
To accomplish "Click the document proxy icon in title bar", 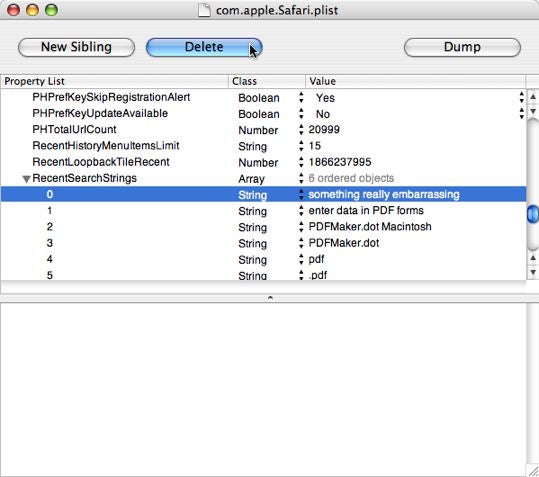I will click(204, 10).
